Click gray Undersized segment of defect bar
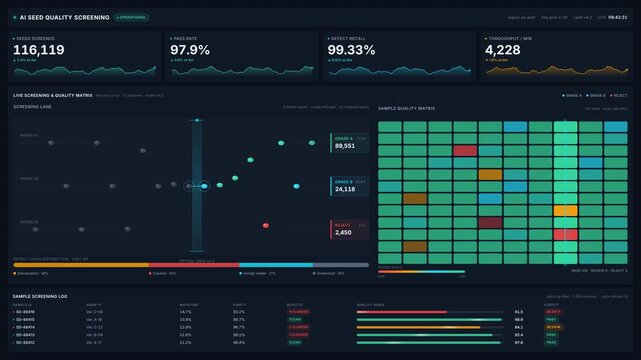Viewport: 641px width, 360px height. pyautogui.click(x=341, y=265)
